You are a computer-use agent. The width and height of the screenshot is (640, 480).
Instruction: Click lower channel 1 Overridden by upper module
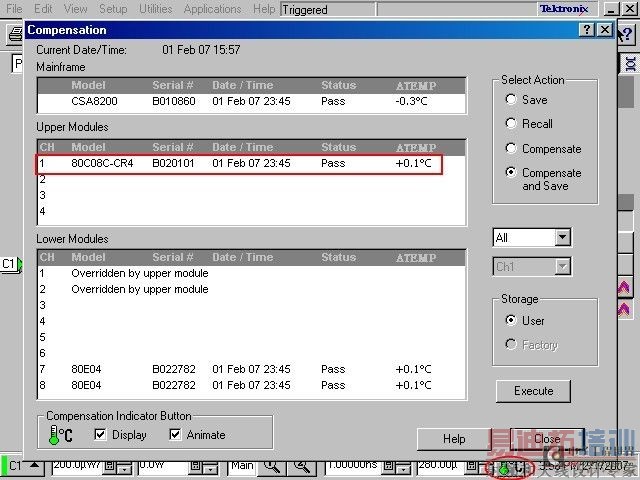[x=140, y=273]
